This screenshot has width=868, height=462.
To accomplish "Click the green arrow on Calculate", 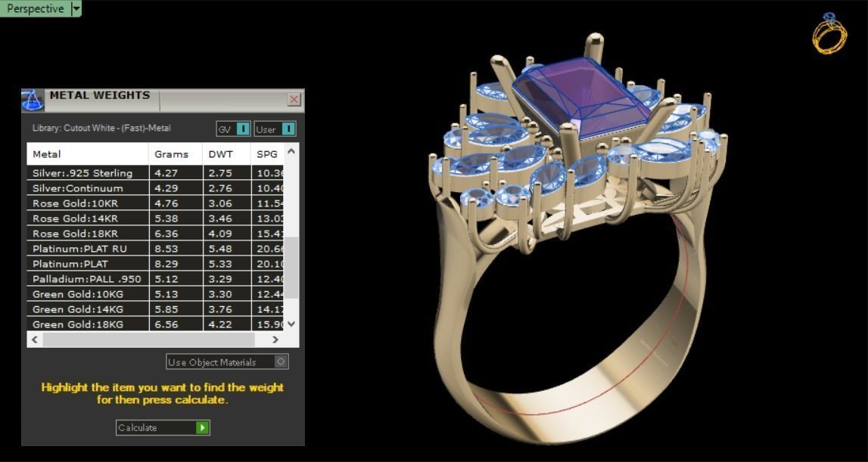I will 203,428.
